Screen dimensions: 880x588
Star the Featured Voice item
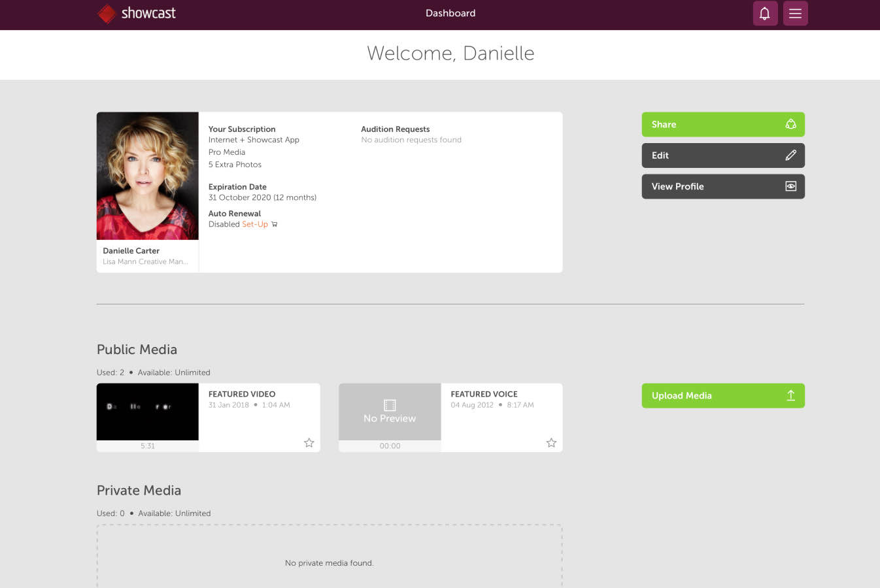coord(551,443)
